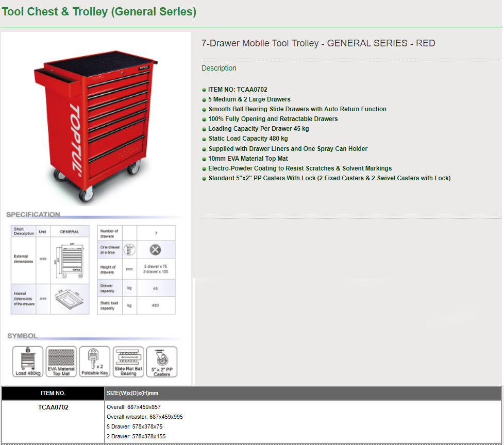Click the ITEM NO. column header

click(x=53, y=393)
